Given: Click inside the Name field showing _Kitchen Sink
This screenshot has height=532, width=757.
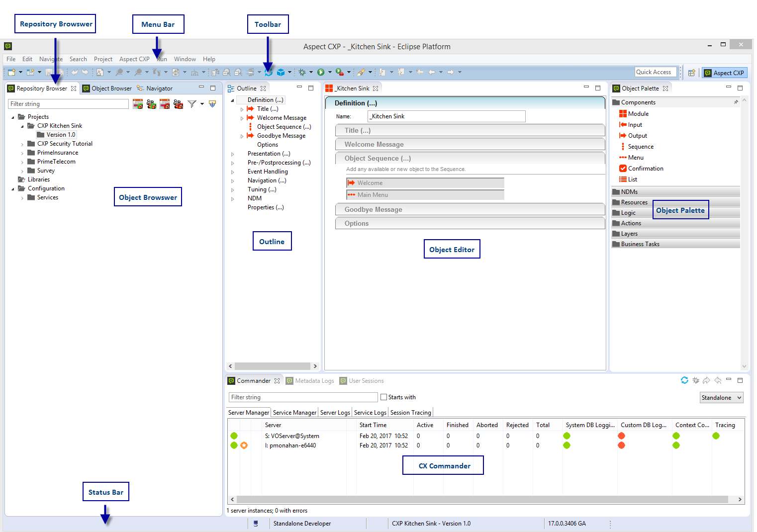Looking at the screenshot, I should (445, 116).
